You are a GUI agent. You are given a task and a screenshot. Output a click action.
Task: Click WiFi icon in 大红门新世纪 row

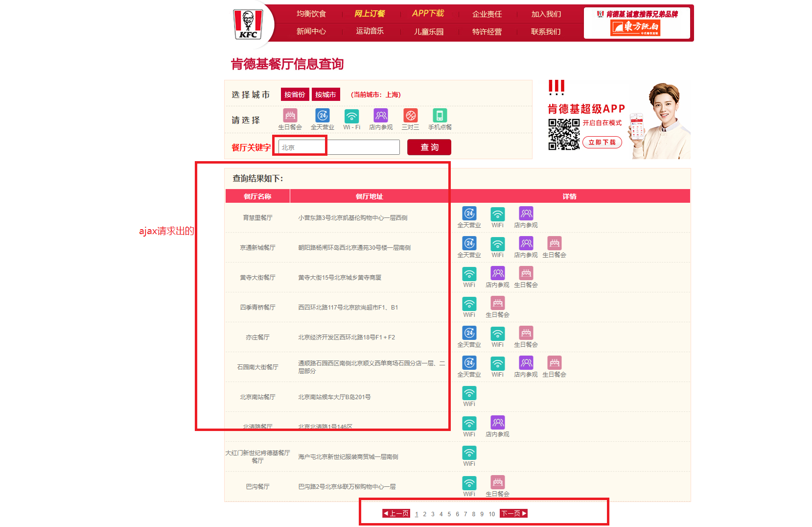[469, 453]
